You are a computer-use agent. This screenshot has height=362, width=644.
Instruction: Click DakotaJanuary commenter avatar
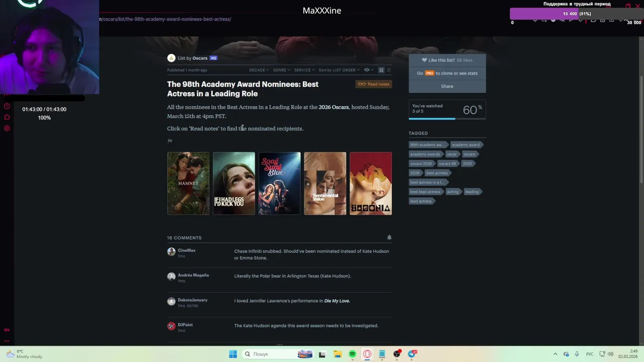[x=171, y=301]
